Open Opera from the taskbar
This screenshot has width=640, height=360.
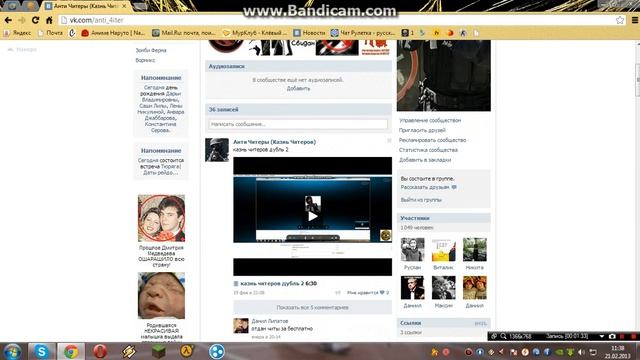tap(100, 351)
